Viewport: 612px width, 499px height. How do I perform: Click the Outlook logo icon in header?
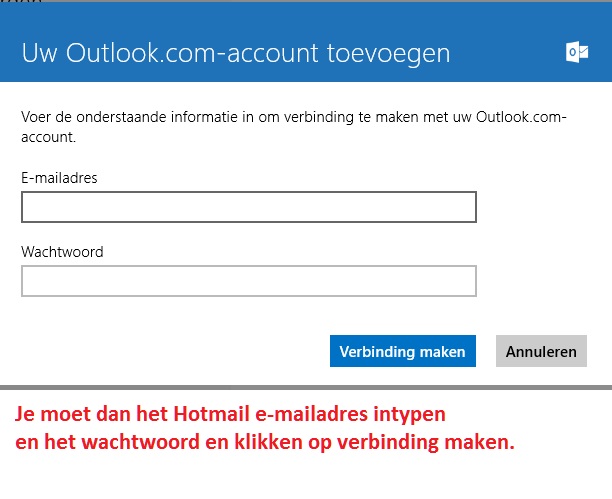point(577,52)
